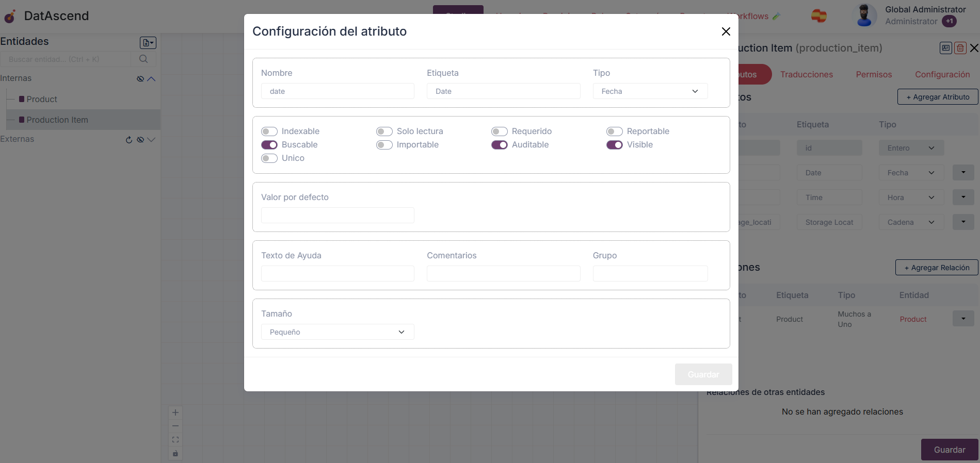Open the Hora type dropdown in Time row
980x463 pixels.
pos(911,197)
